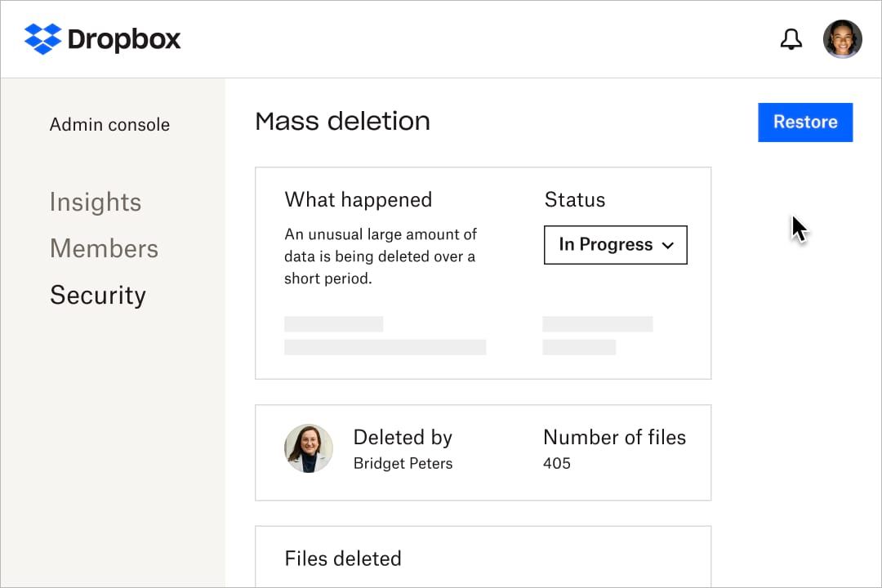
Task: Click the Files deleted section heading
Action: point(343,559)
